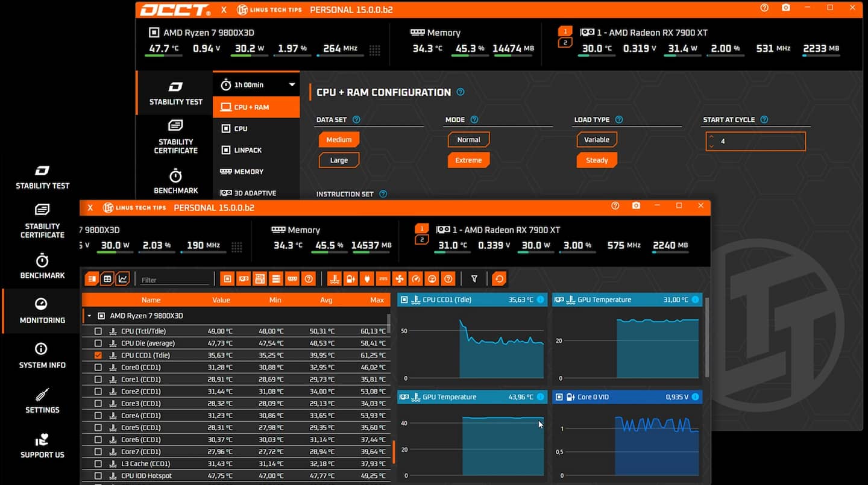The height and width of the screenshot is (485, 868).
Task: Enable the Core0 (CCD1) sensor checkbox
Action: click(x=98, y=368)
